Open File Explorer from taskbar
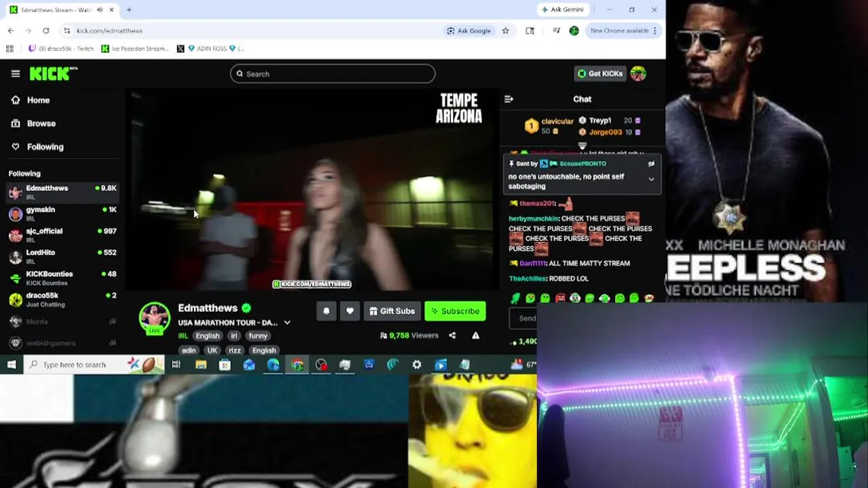 pyautogui.click(x=201, y=365)
